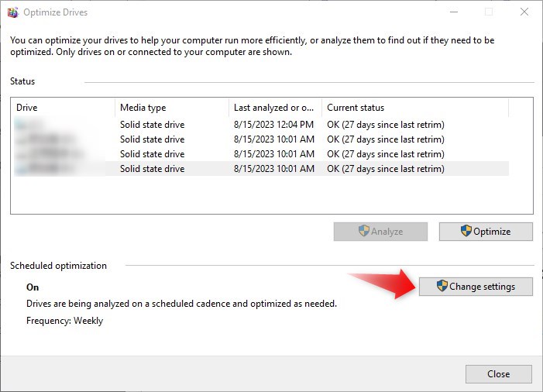Screen dimensions: 543x392
Task: Click the empty area of the drive list
Action: pos(271,194)
